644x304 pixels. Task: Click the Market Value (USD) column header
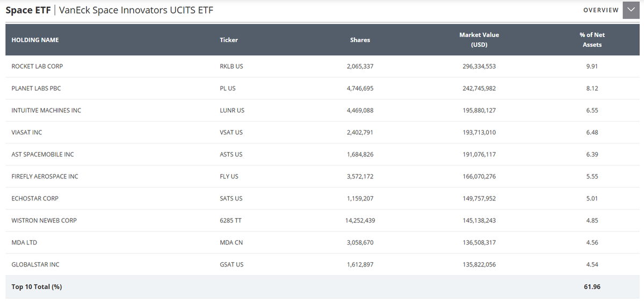(479, 40)
